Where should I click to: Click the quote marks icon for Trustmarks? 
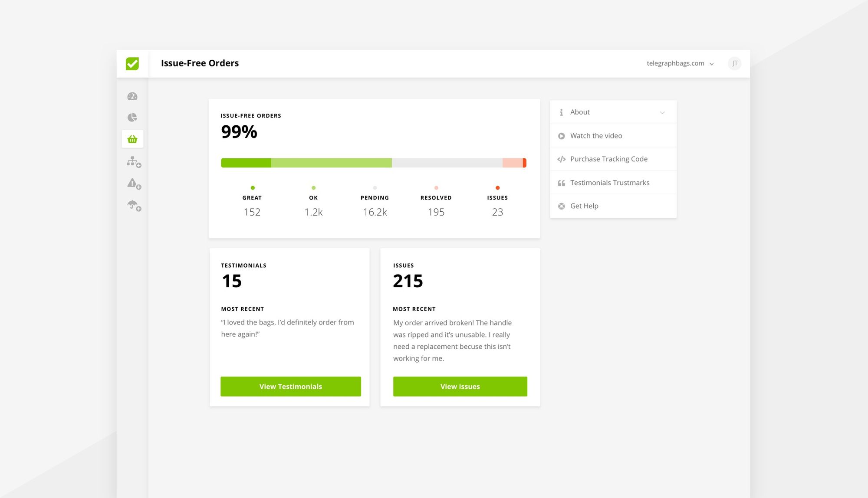561,183
